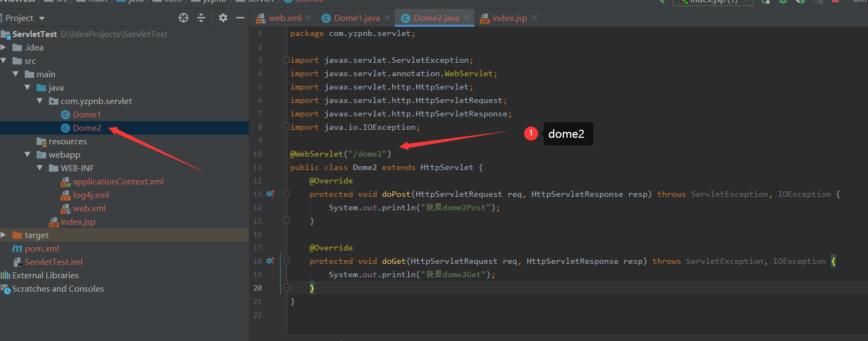Collapse the webapp folder arrow
This screenshot has height=341, width=868.
[x=27, y=154]
